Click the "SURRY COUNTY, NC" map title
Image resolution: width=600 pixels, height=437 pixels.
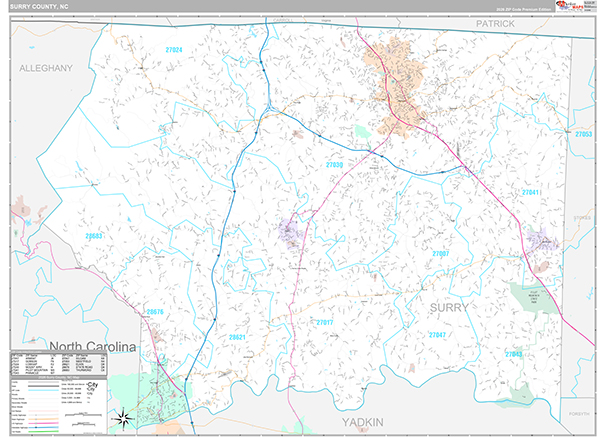pyautogui.click(x=39, y=7)
